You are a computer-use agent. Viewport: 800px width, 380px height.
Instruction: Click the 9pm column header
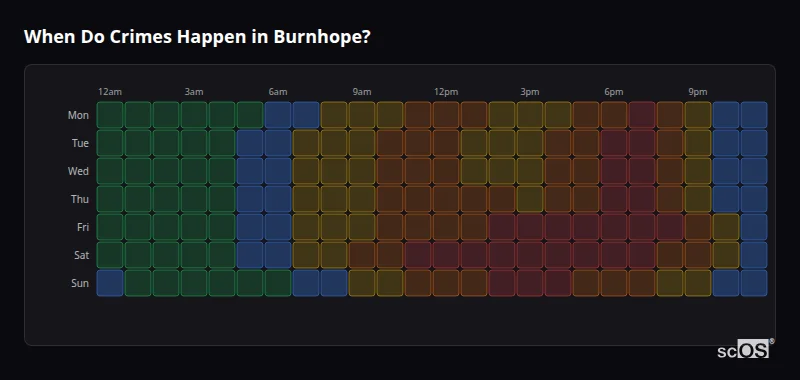point(698,92)
